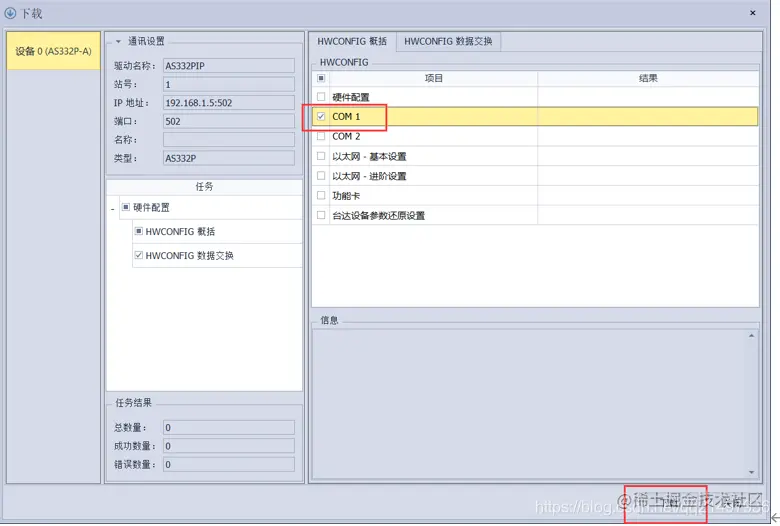Check the 台达设备参数还原设置 checkbox
This screenshot has height=526, width=780.
click(321, 215)
